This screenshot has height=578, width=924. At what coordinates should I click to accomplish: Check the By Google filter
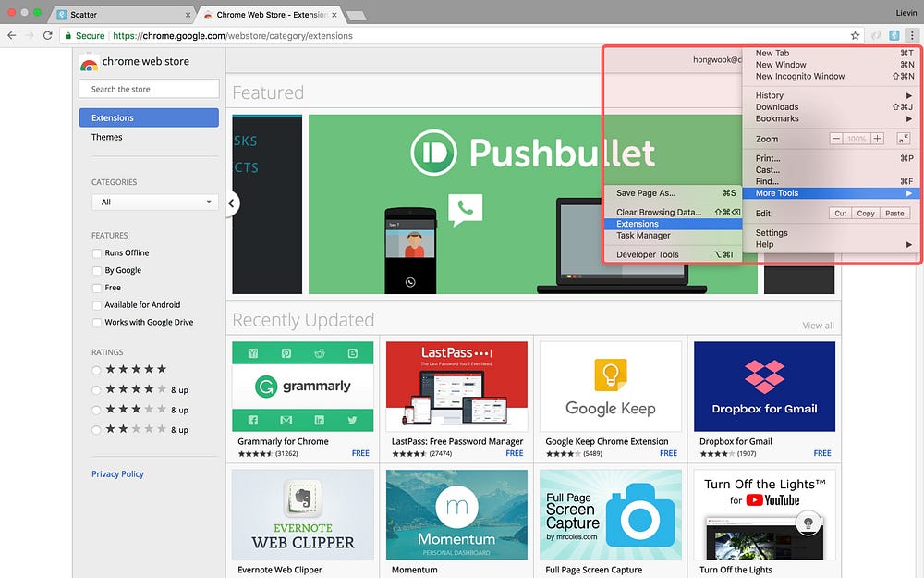point(97,271)
